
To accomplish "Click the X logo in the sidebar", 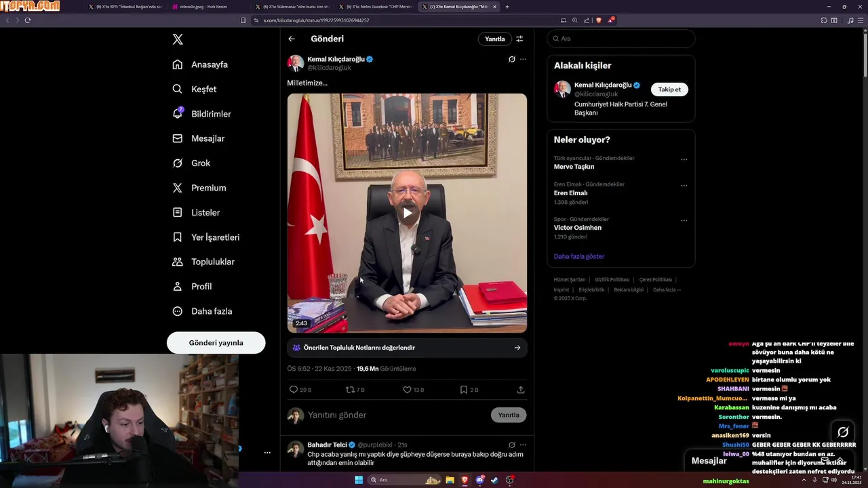I will coord(178,39).
